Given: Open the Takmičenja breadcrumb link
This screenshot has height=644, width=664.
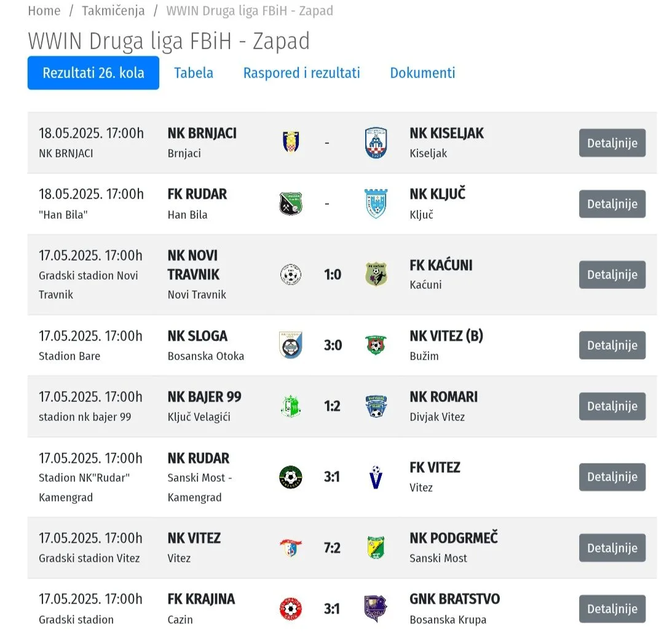Looking at the screenshot, I should point(113,10).
